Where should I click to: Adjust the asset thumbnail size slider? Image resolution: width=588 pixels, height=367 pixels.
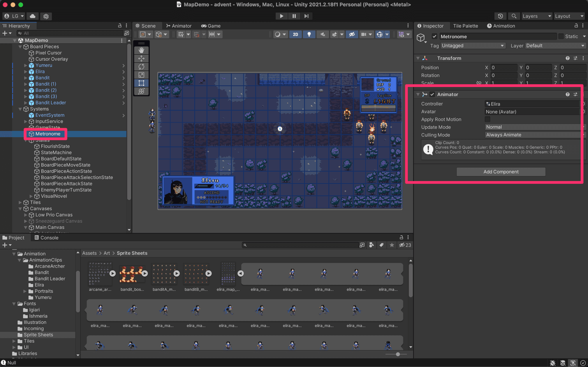pyautogui.click(x=398, y=354)
